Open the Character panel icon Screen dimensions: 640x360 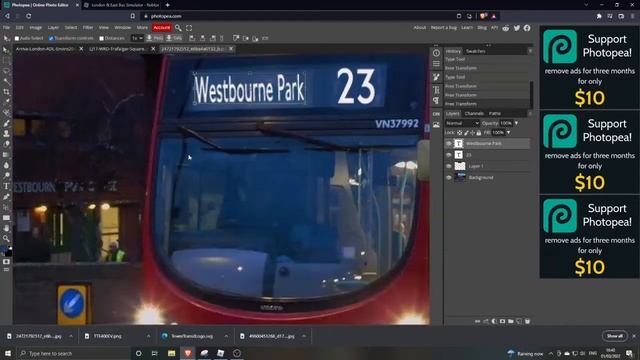(436, 90)
